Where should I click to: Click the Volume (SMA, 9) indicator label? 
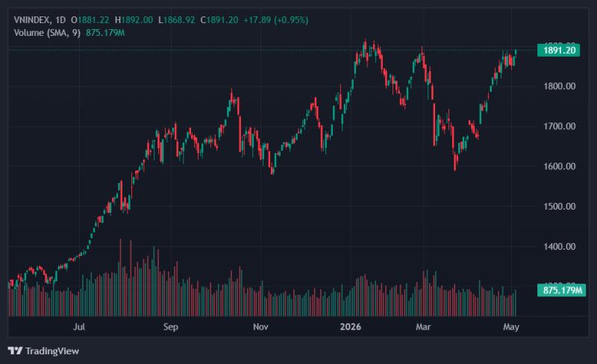(47, 33)
